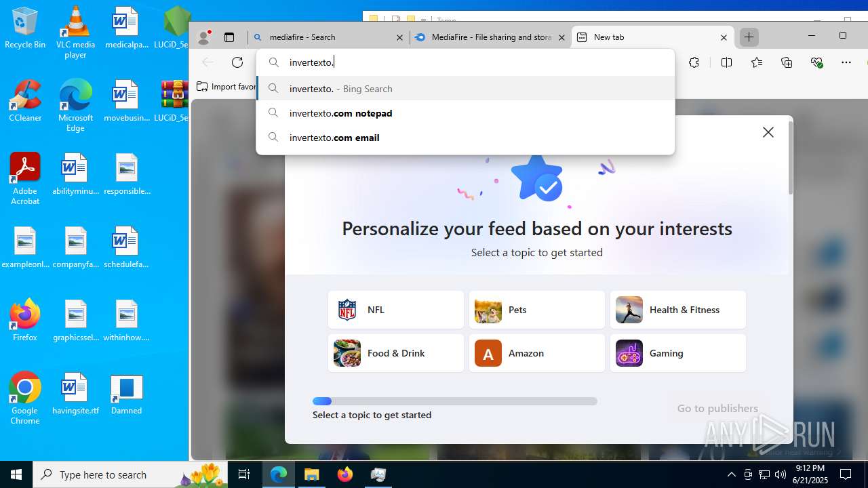Image resolution: width=868 pixels, height=488 pixels.
Task: Open Firefox desktop shortcut
Action: point(25,320)
